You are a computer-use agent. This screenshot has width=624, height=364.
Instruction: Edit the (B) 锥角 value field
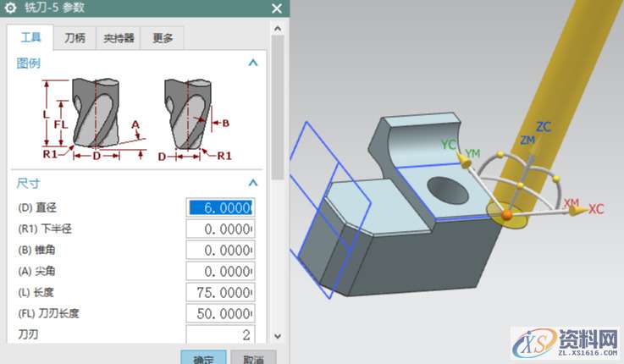(x=220, y=250)
